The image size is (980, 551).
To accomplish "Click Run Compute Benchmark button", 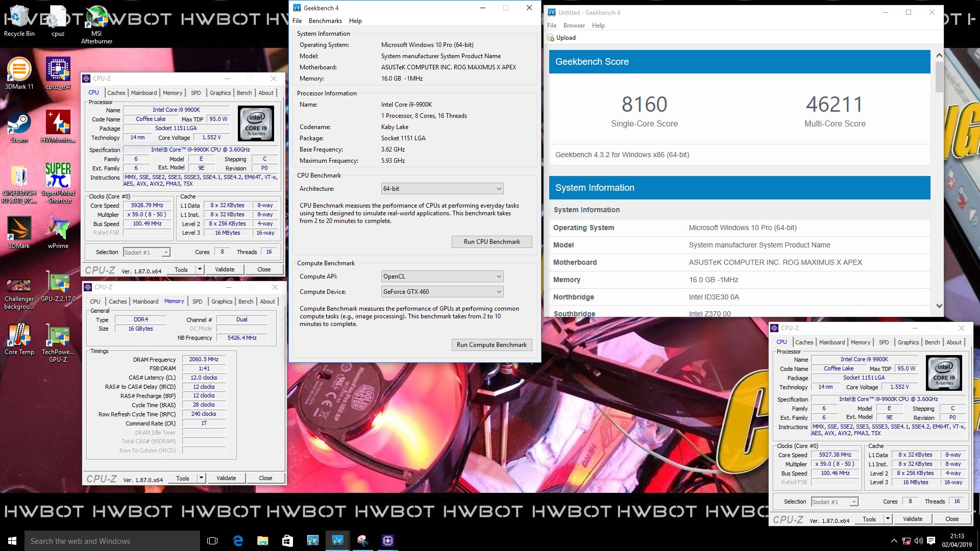I will 492,345.
